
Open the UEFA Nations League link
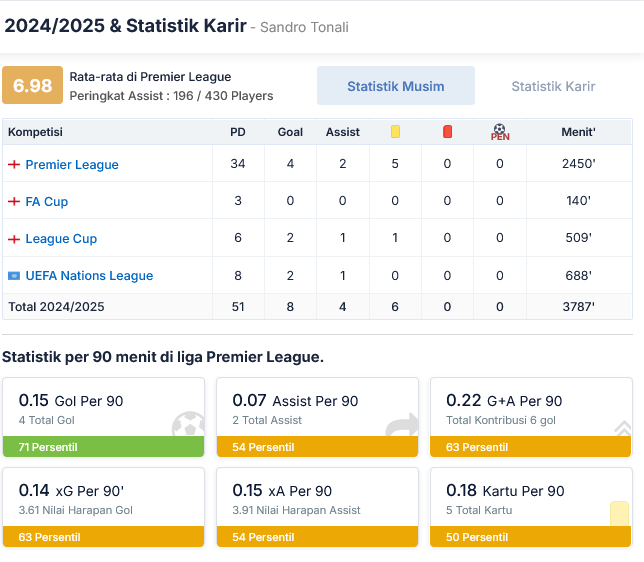tap(89, 276)
